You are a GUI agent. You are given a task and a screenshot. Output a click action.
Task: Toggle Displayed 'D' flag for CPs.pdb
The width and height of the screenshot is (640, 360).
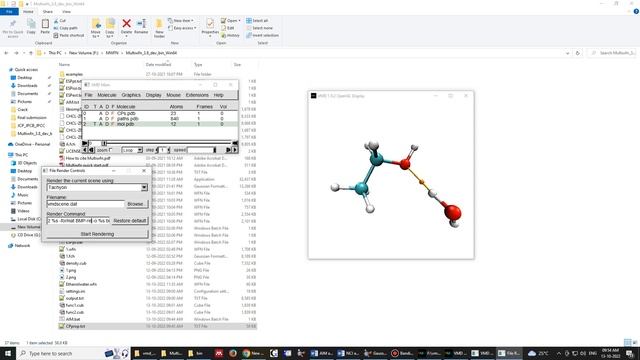[x=107, y=113]
